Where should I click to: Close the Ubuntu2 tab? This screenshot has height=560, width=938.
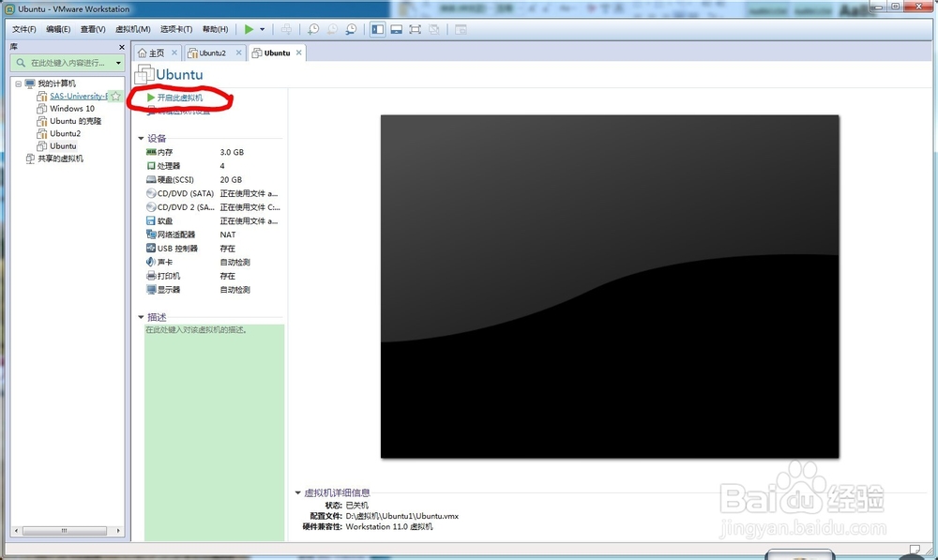tap(238, 53)
